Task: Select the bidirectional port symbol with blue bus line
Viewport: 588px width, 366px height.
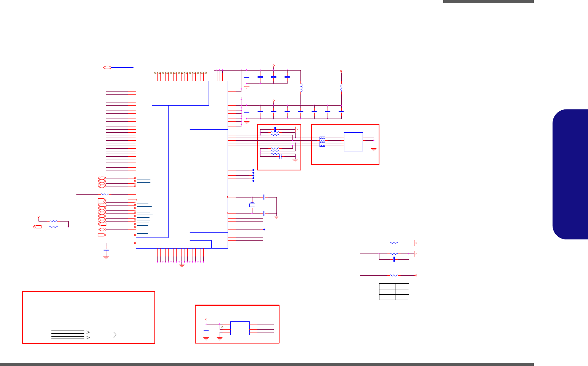Action: coord(108,67)
